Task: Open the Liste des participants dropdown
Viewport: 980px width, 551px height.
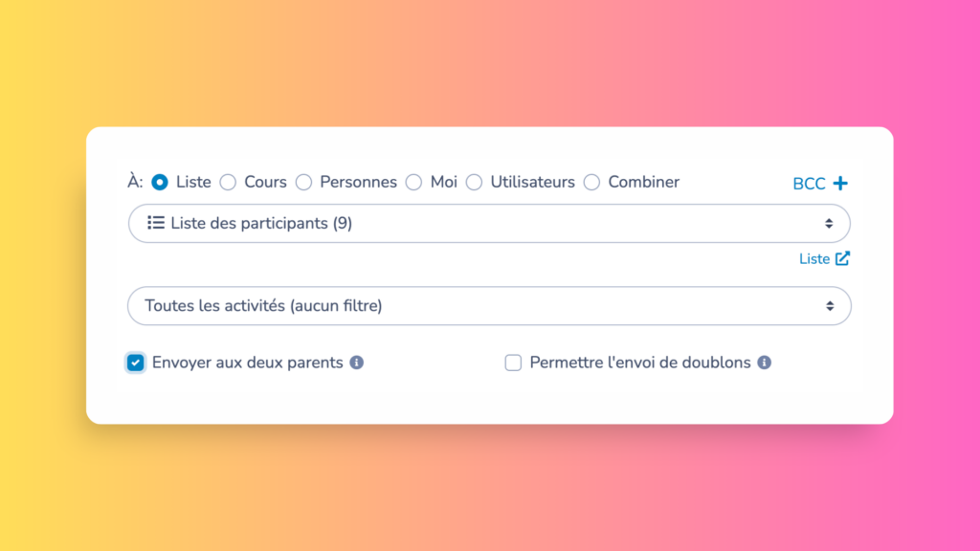Action: click(x=489, y=223)
